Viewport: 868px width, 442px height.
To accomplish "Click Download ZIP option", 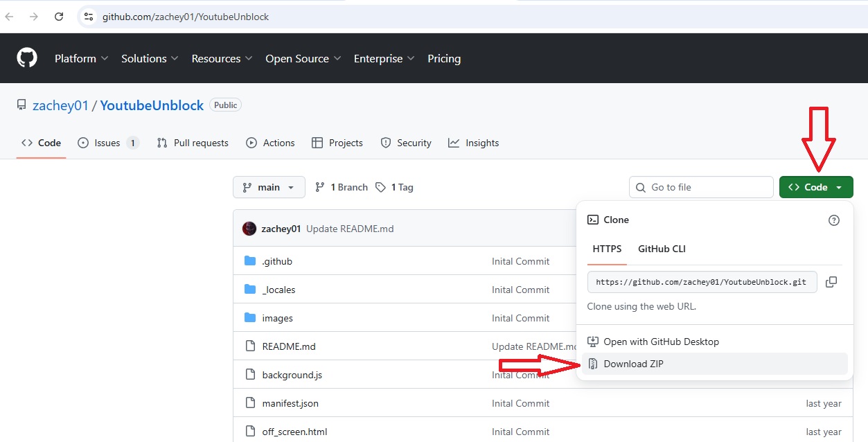I will pyautogui.click(x=633, y=364).
